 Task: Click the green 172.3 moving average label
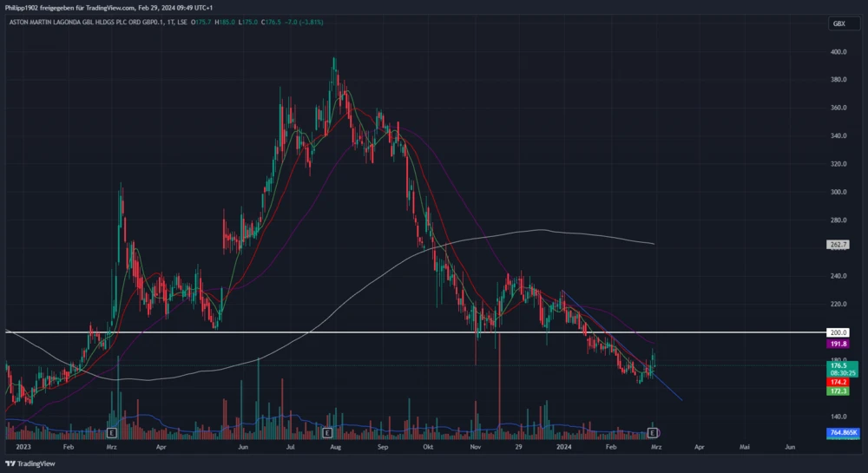tap(838, 391)
